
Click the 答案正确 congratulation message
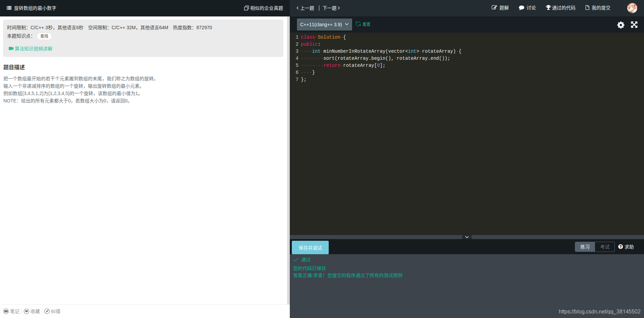[x=348, y=275]
